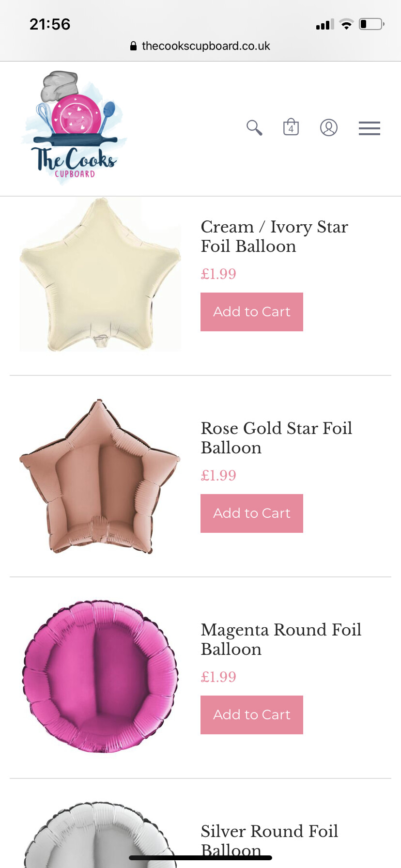The height and width of the screenshot is (868, 401).
Task: View the rose gold star balloon image
Action: (x=100, y=477)
